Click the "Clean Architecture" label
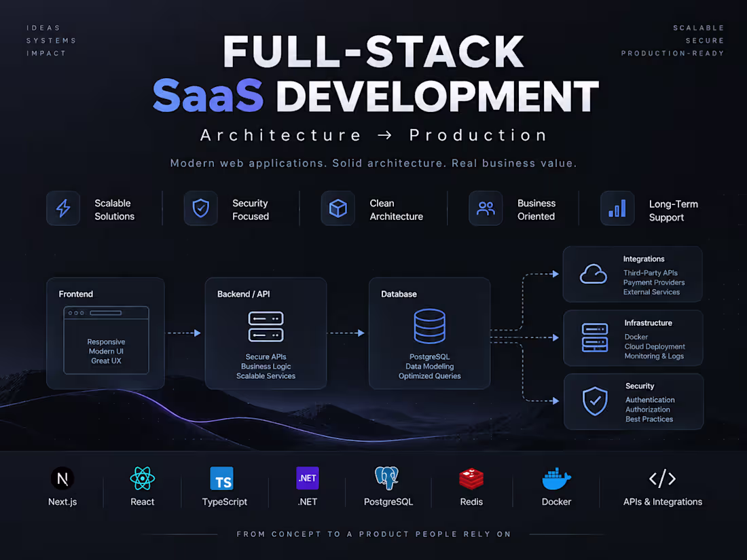This screenshot has width=747, height=560. point(397,210)
